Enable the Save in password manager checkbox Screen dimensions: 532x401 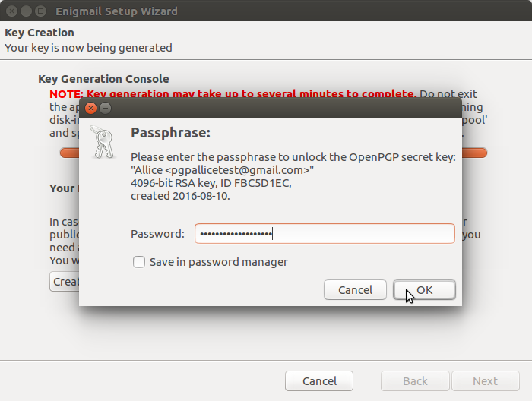(139, 262)
